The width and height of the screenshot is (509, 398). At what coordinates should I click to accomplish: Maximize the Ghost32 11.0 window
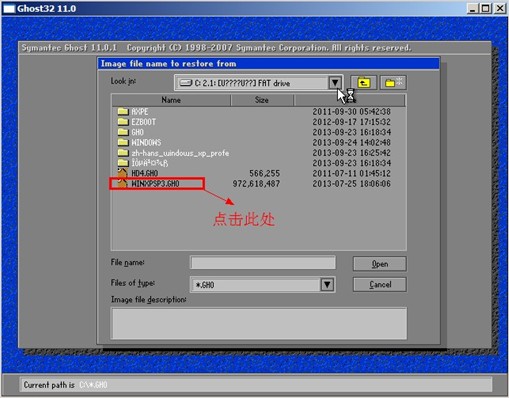pos(486,8)
